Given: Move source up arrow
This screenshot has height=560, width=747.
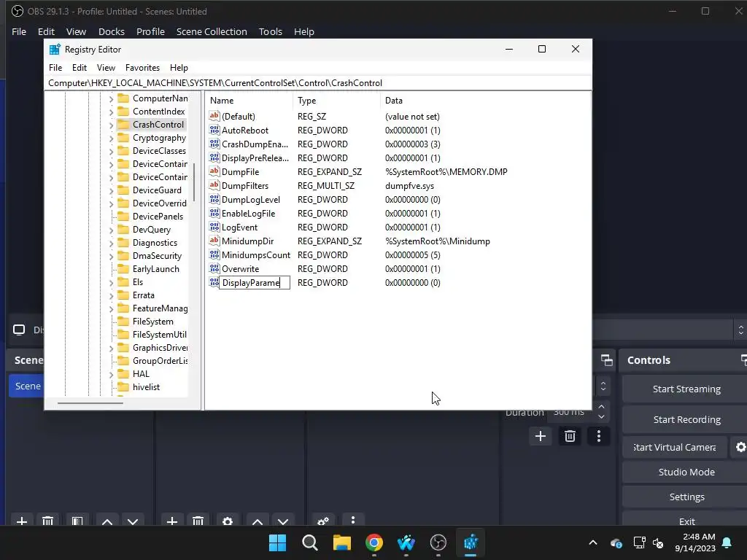Looking at the screenshot, I should point(258,521).
